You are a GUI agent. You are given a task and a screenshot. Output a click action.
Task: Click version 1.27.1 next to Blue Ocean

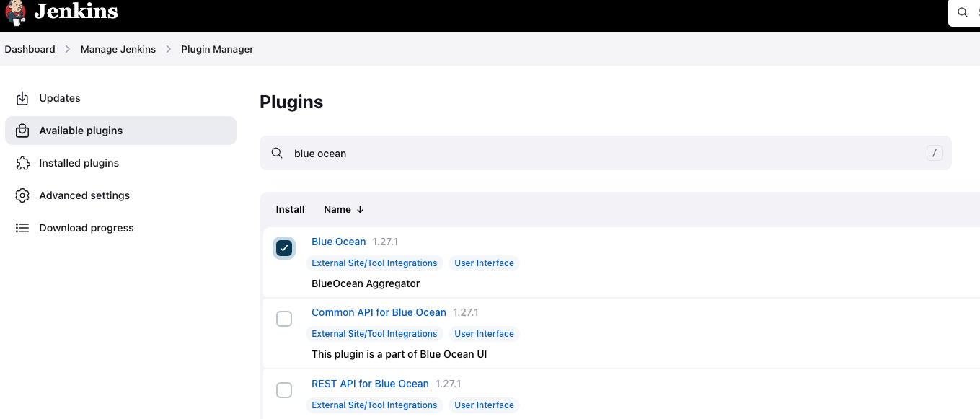point(386,242)
